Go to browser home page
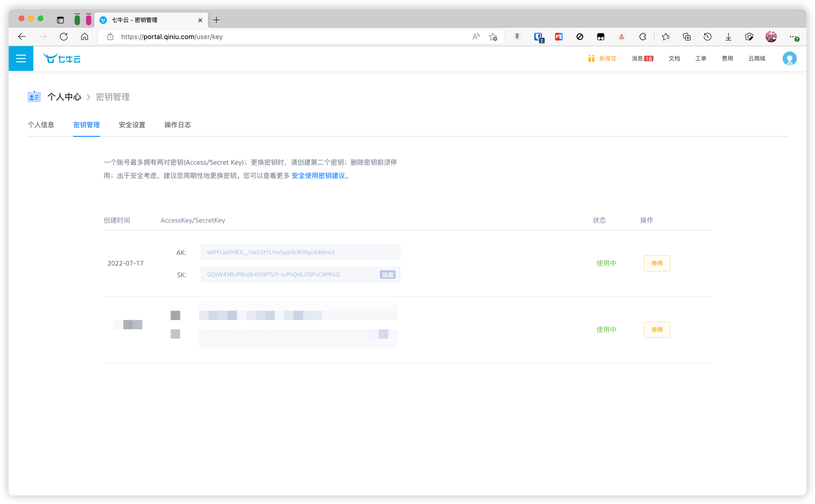The image size is (815, 504). tap(85, 37)
